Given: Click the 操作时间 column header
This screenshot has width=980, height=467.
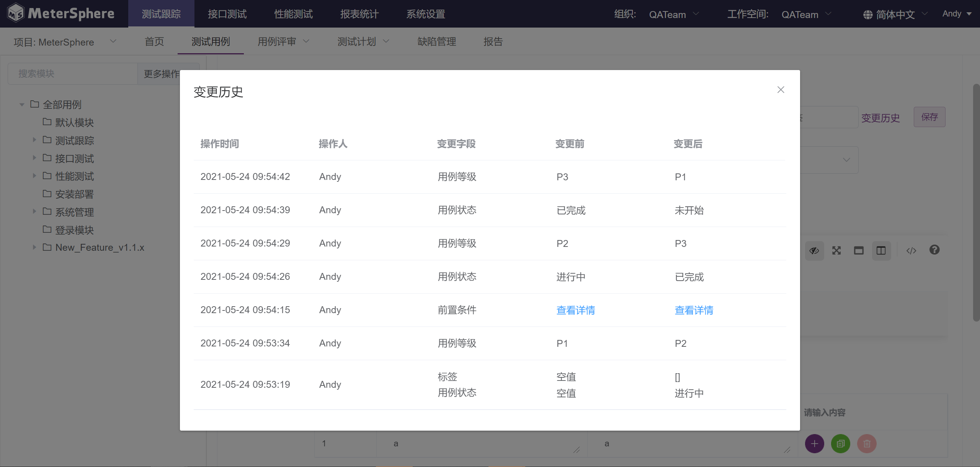Looking at the screenshot, I should click(220, 144).
